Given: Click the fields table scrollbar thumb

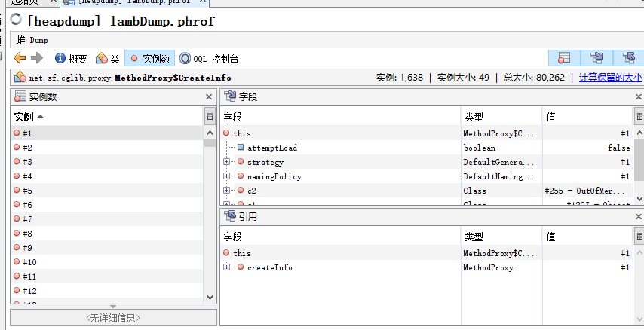Looking at the screenshot, I should tap(639, 160).
